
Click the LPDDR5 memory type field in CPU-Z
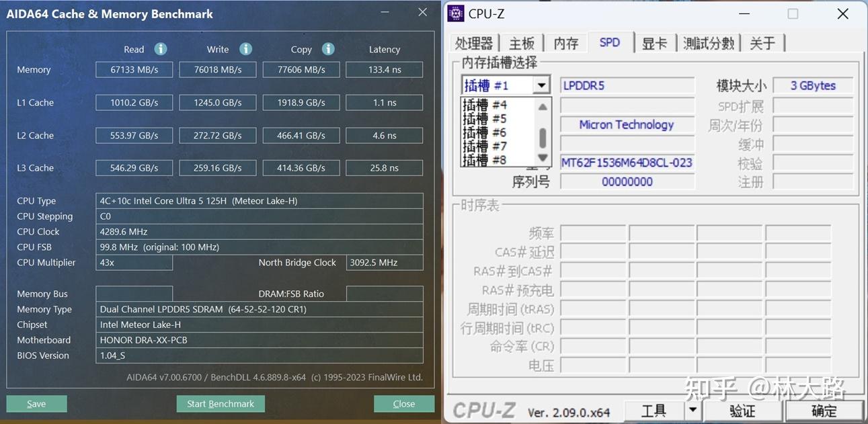(x=627, y=85)
